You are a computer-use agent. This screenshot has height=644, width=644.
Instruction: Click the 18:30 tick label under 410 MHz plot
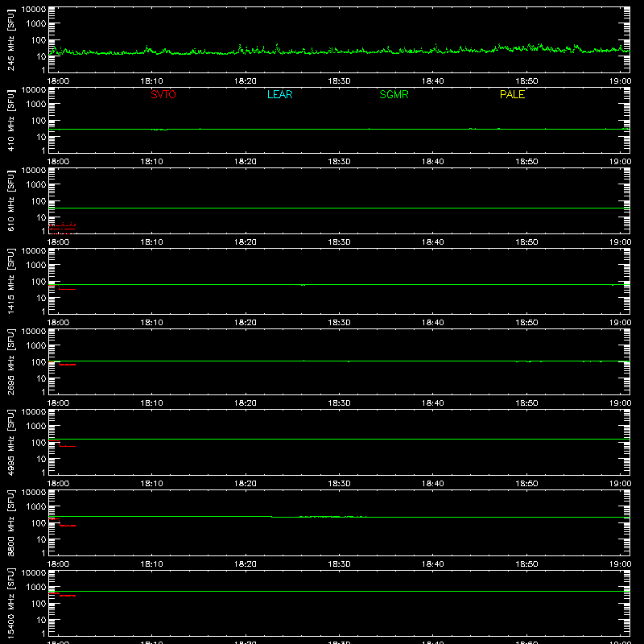coord(339,162)
